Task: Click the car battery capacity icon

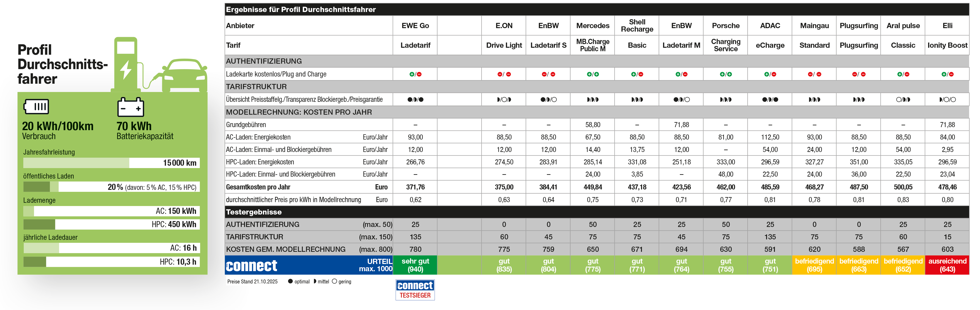Action: tap(131, 107)
